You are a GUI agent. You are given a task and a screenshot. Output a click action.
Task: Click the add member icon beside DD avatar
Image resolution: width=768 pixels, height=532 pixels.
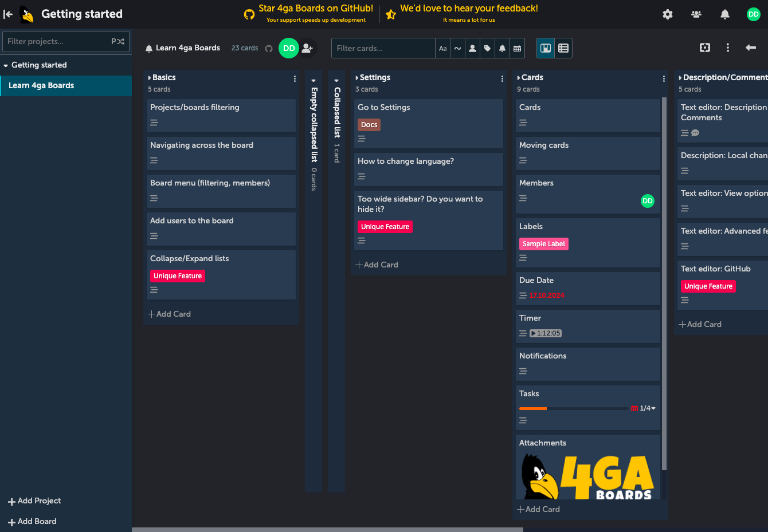pos(307,48)
